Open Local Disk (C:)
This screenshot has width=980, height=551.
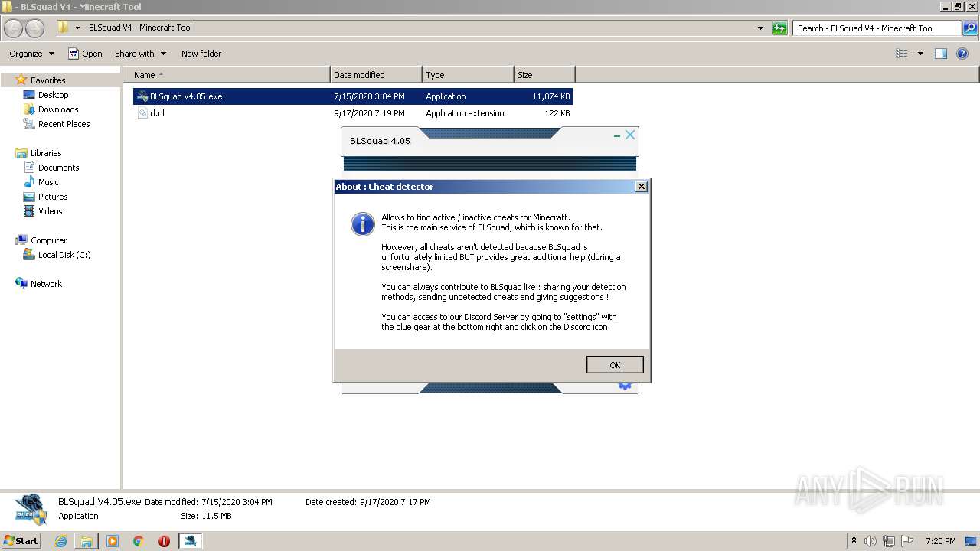tap(64, 255)
